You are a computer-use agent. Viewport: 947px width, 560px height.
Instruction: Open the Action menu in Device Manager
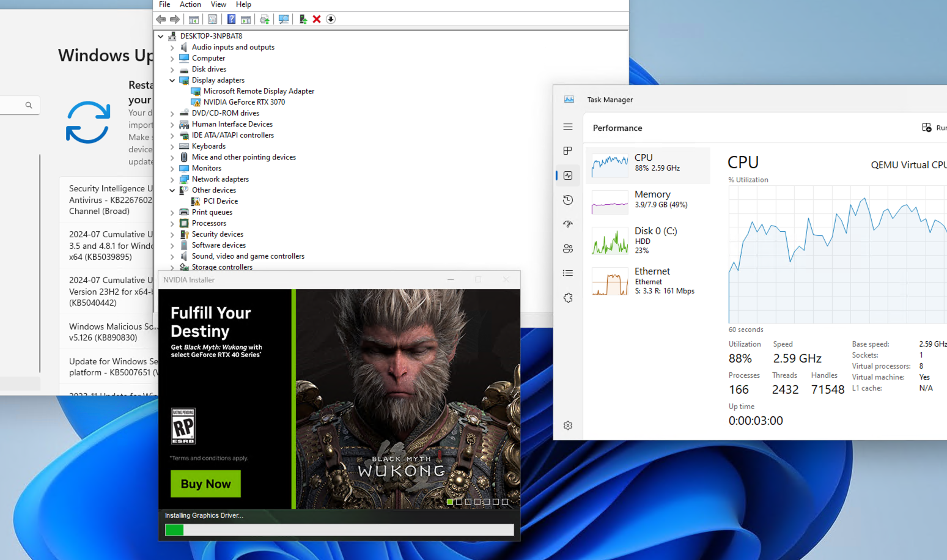190,4
